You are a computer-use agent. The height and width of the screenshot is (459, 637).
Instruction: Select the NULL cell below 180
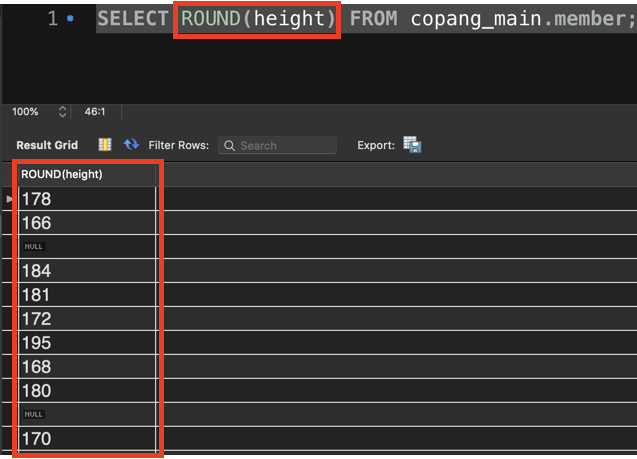click(x=87, y=414)
